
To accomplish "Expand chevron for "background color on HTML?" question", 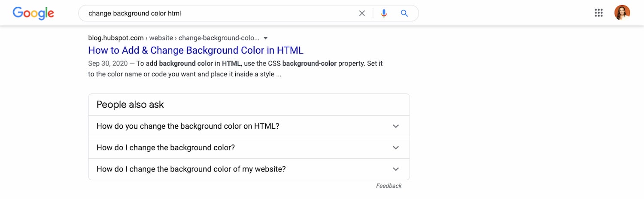I will [x=396, y=127].
